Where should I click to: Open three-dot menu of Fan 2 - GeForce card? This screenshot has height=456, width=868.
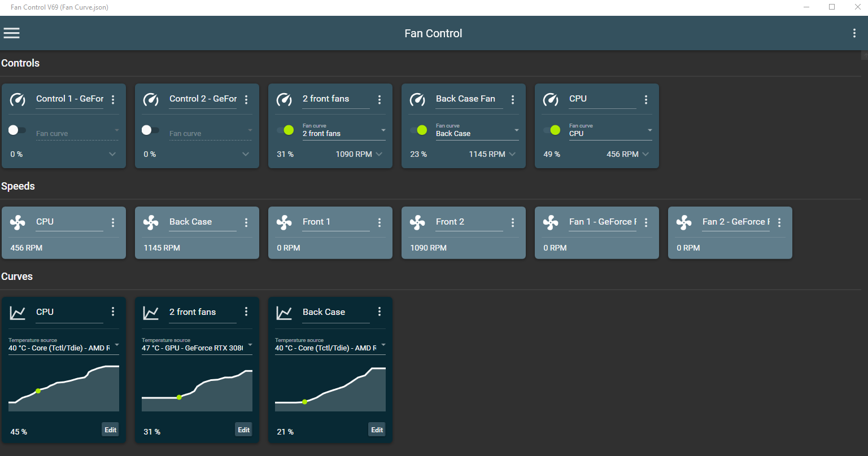coord(779,223)
